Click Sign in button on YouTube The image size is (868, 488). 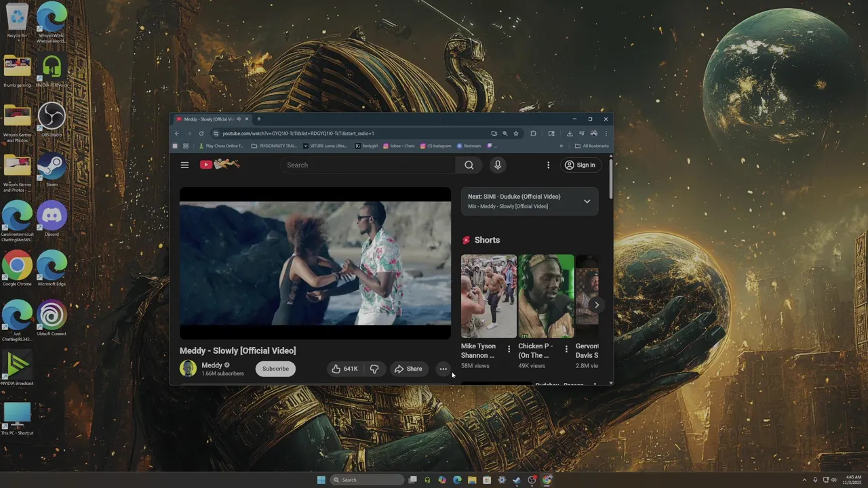click(x=580, y=165)
